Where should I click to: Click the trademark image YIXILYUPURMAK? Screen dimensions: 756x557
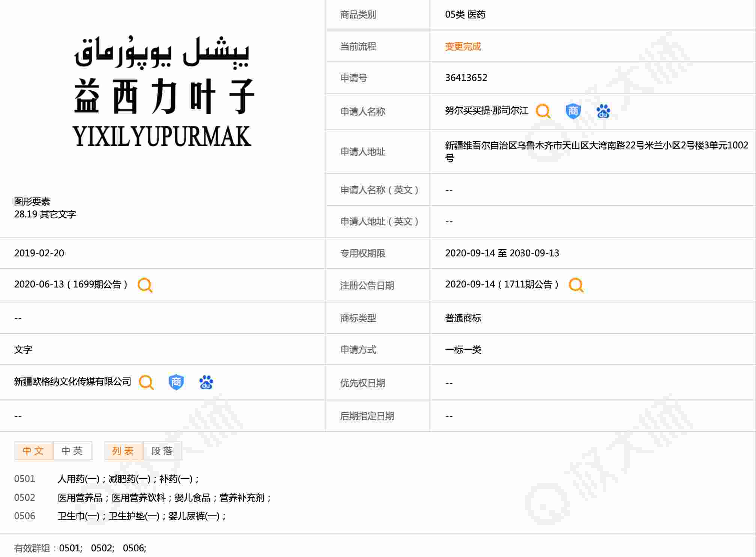(x=162, y=92)
